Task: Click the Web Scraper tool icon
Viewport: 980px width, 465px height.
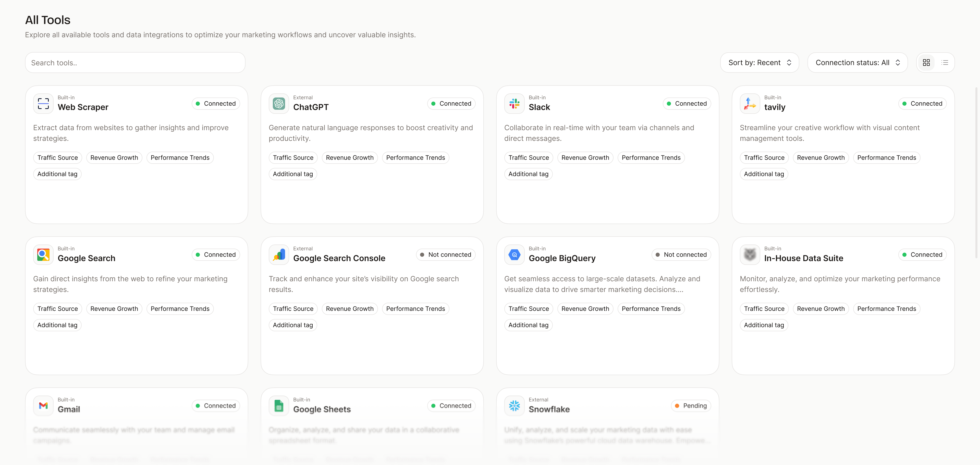Action: [43, 103]
